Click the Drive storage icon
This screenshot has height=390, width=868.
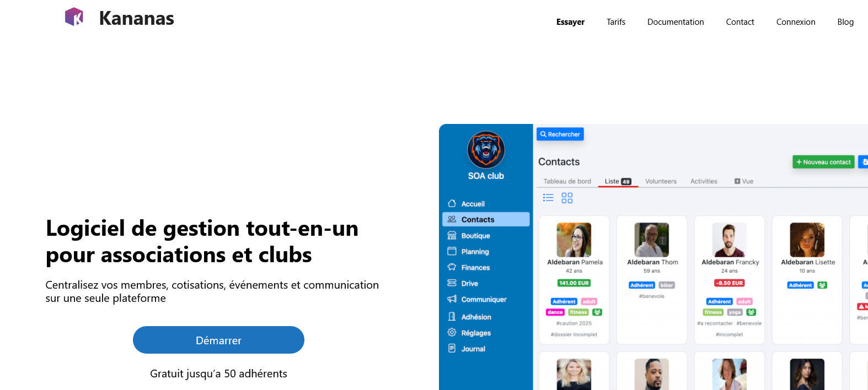point(452,283)
